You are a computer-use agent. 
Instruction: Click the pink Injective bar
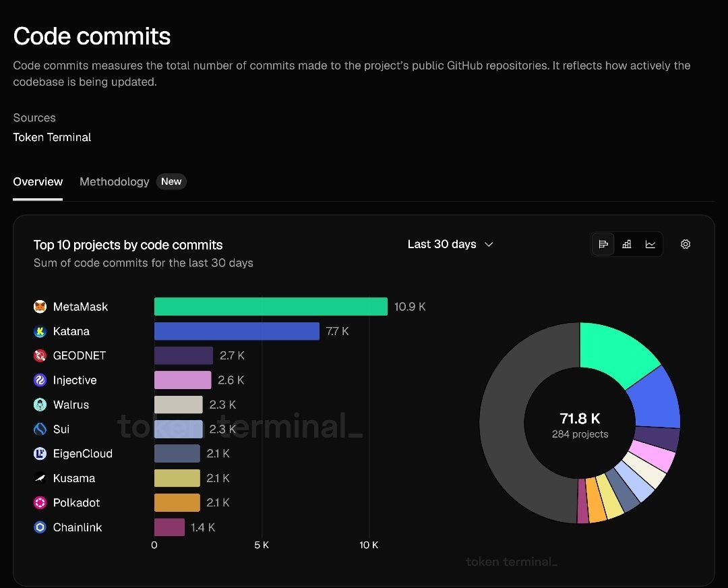point(183,380)
